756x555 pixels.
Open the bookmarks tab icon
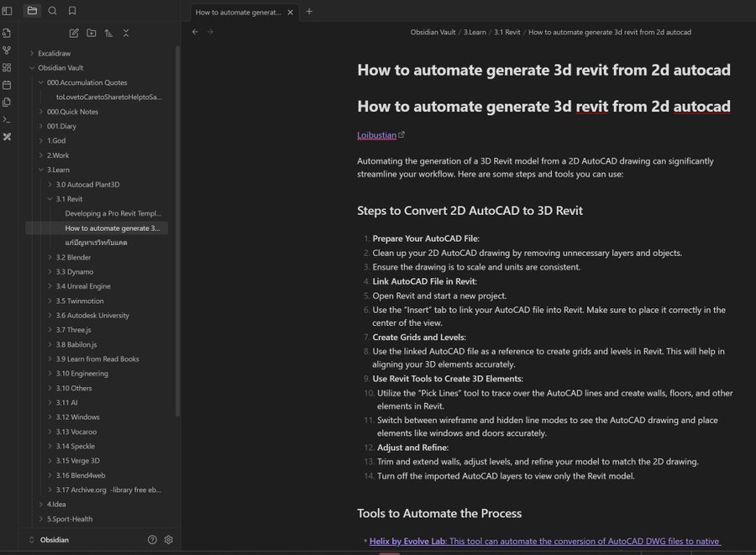72,11
